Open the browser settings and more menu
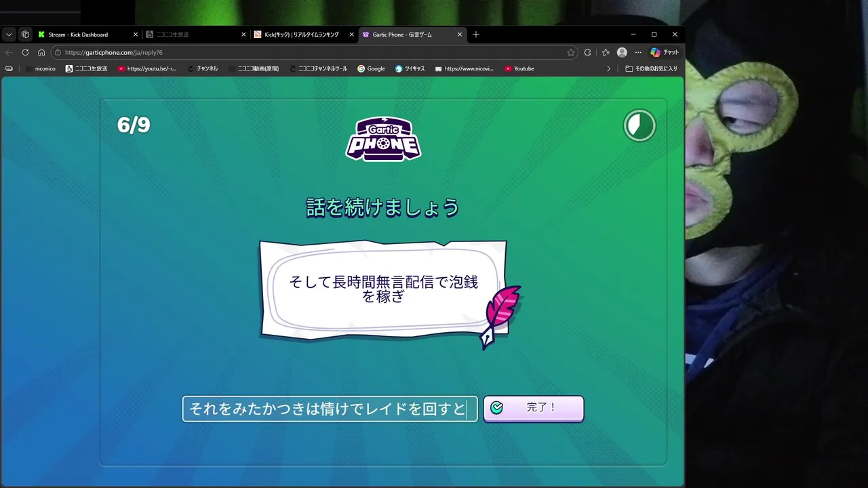The height and width of the screenshot is (488, 868). click(x=638, y=52)
